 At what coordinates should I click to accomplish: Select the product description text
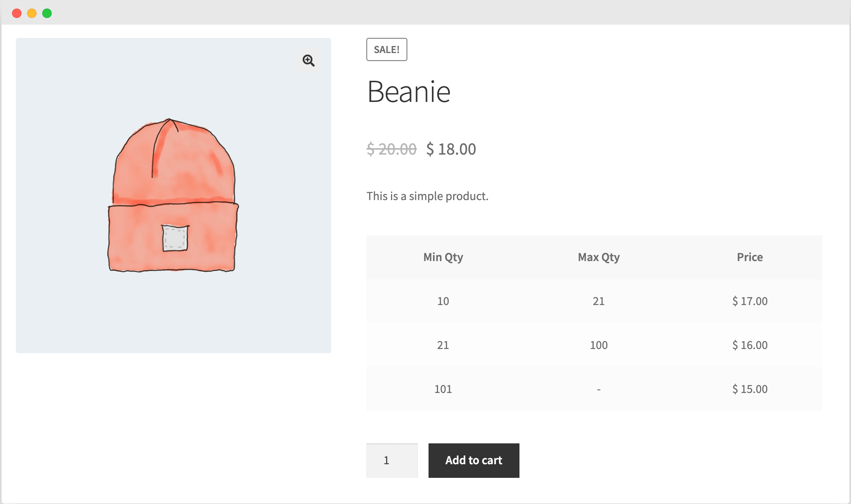pyautogui.click(x=427, y=196)
